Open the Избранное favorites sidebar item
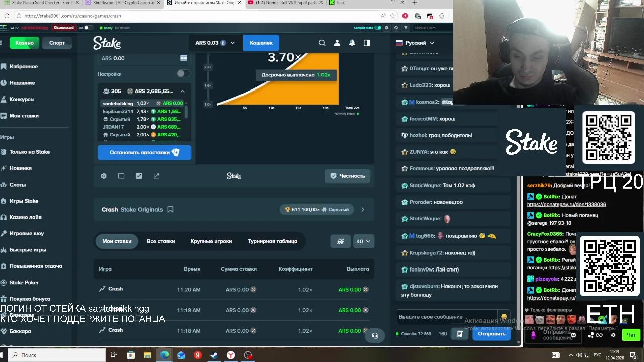Image resolution: width=644 pixels, height=362 pixels. point(23,66)
